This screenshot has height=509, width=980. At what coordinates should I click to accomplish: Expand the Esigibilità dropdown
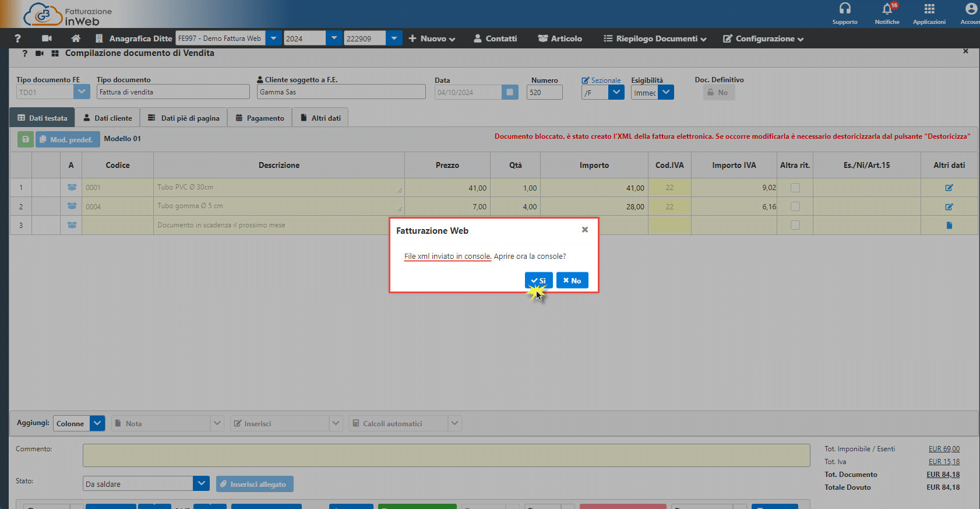[666, 92]
